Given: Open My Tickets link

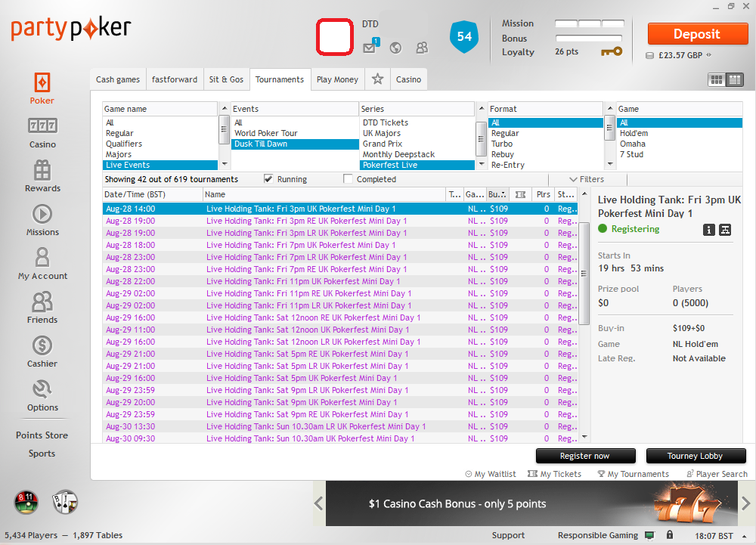Looking at the screenshot, I should (x=554, y=474).
